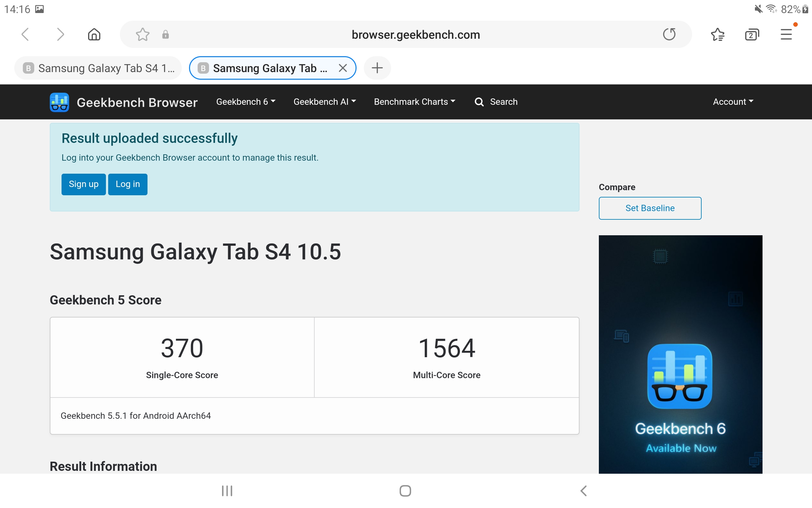Open the Geekbench Browser home link
Viewport: 812px width, 508px height.
click(x=137, y=102)
